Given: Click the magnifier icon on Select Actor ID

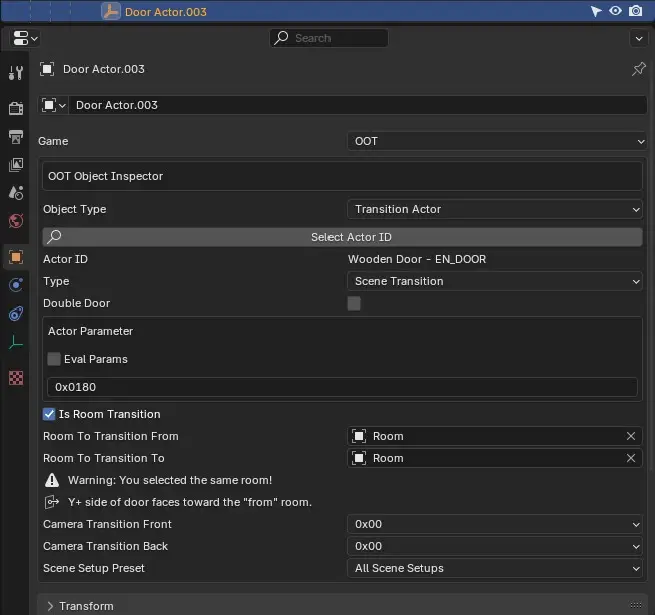Looking at the screenshot, I should coord(54,236).
